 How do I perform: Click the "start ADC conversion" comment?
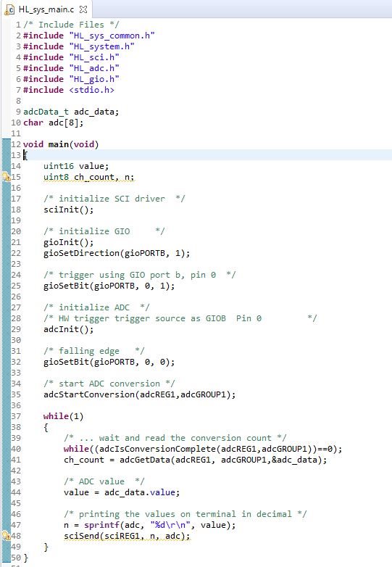click(x=109, y=384)
